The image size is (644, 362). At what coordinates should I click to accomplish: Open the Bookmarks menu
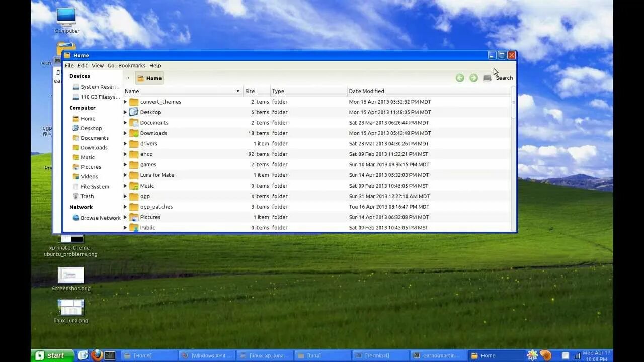pyautogui.click(x=132, y=65)
